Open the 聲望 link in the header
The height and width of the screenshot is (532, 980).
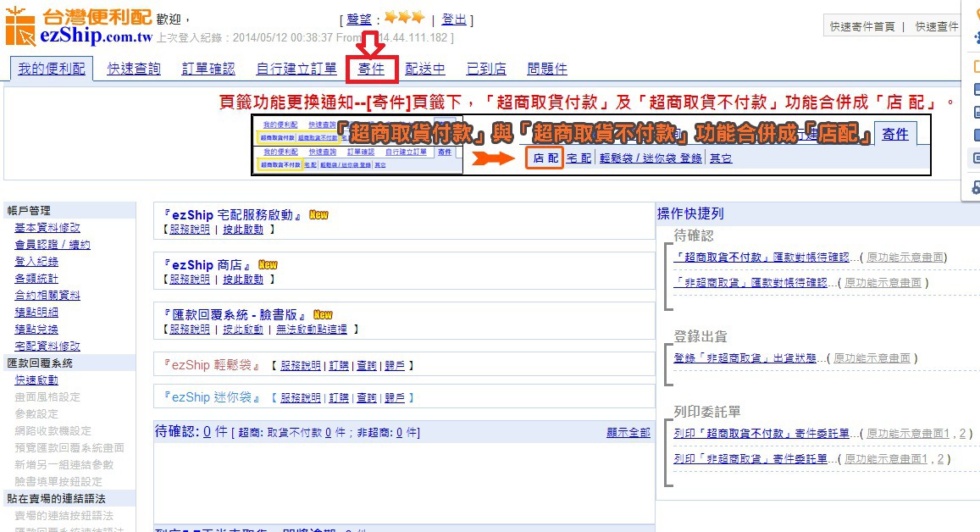359,20
